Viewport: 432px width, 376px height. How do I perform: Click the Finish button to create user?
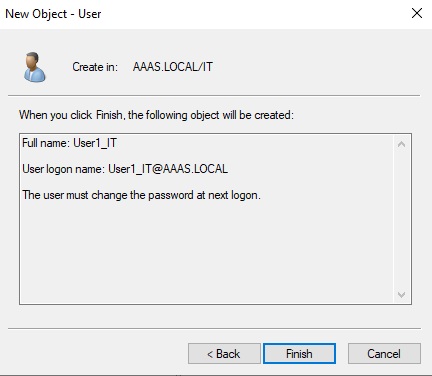pyautogui.click(x=299, y=353)
